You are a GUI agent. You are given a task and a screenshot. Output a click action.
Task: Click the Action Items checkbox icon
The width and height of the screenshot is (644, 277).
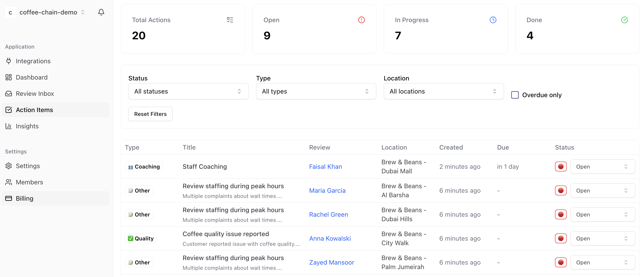(9, 110)
